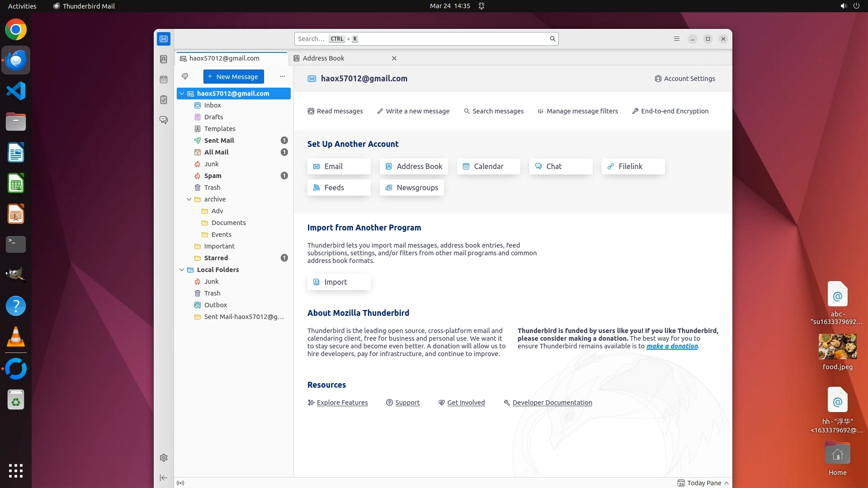Open the Calendar space in sidebar

tap(164, 80)
